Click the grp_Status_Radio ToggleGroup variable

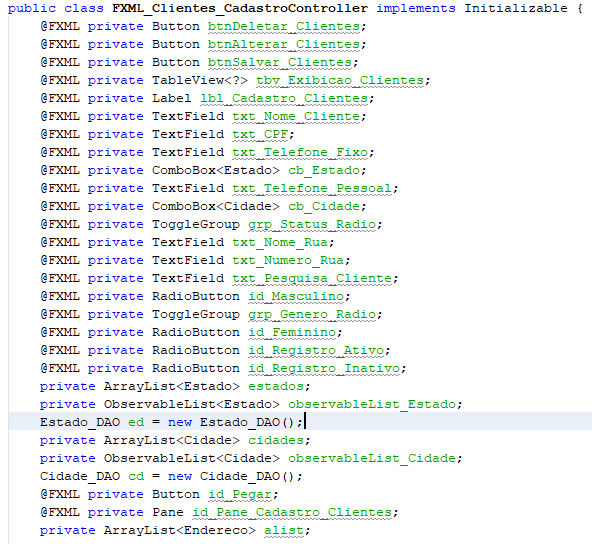pyautogui.click(x=312, y=224)
